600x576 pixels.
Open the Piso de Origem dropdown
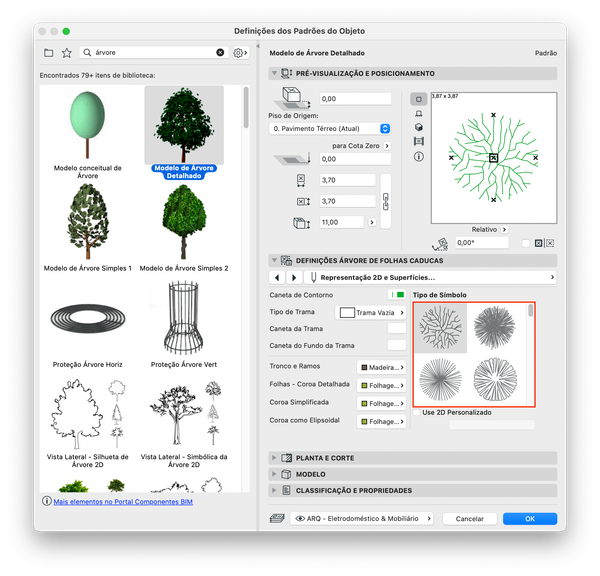pos(330,129)
